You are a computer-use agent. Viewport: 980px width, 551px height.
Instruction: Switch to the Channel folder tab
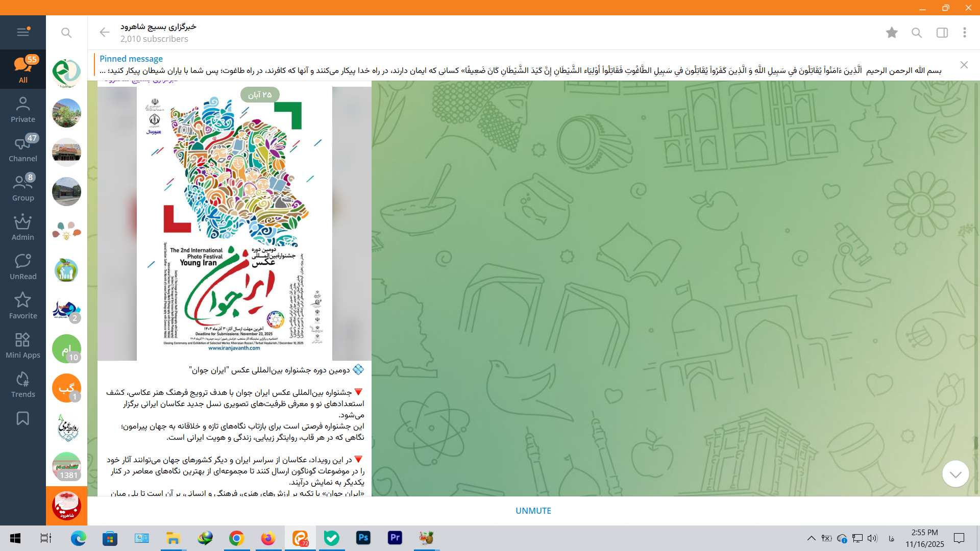point(23,148)
